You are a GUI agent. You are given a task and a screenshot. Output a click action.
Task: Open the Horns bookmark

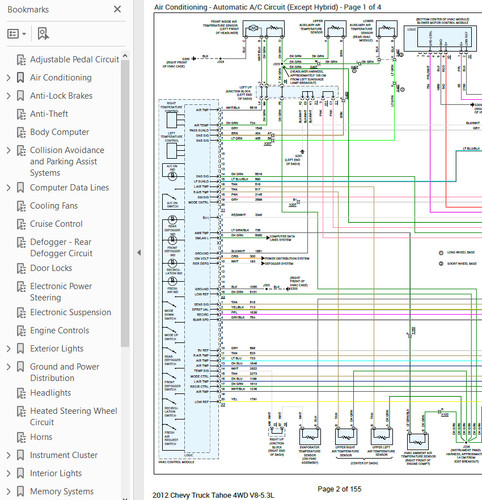click(x=41, y=437)
